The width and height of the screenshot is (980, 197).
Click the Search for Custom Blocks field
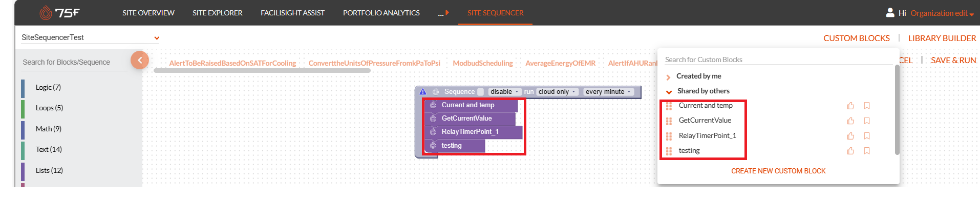tap(778, 60)
